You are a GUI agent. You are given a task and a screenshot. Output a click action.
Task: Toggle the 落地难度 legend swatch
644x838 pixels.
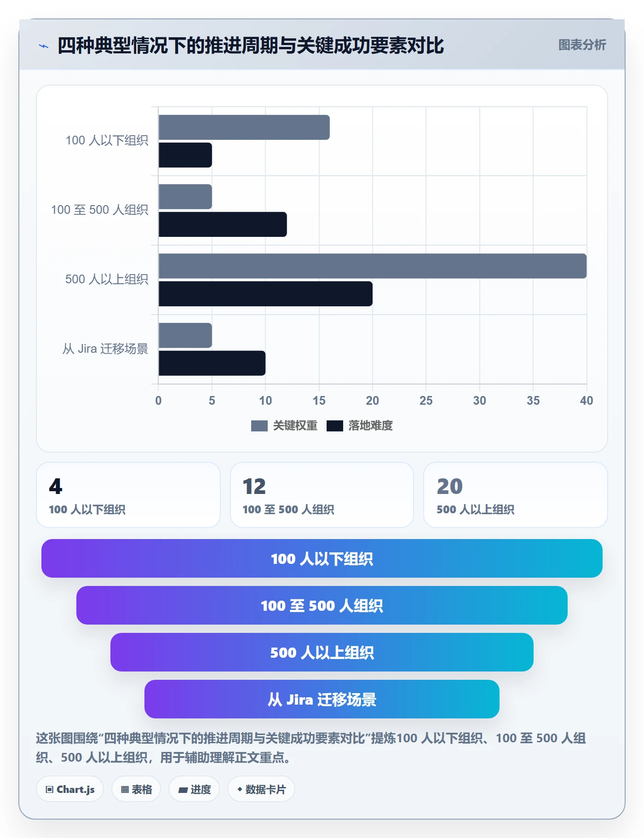click(x=335, y=426)
